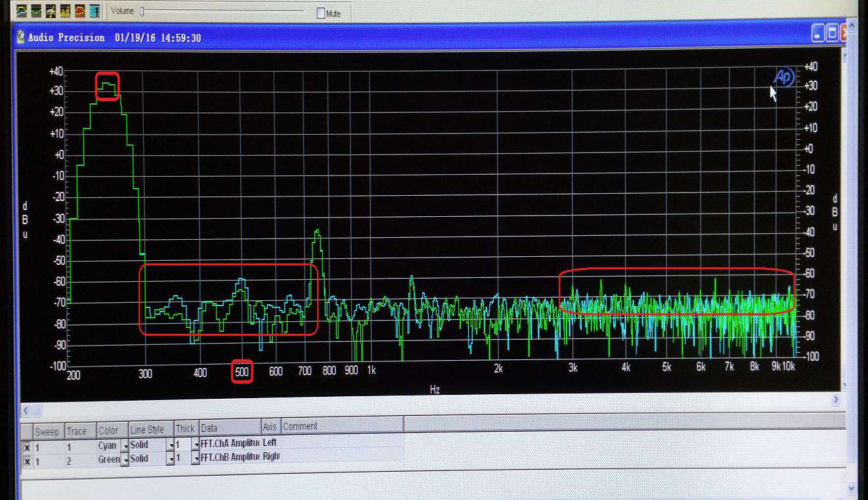Image resolution: width=868 pixels, height=500 pixels.
Task: Select the FFT.ChA Amplitude data cell
Action: (230, 443)
